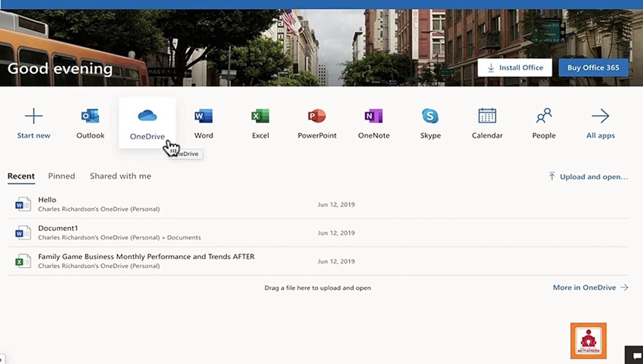Click the Outlook label text
The height and width of the screenshot is (364, 643).
(x=90, y=135)
